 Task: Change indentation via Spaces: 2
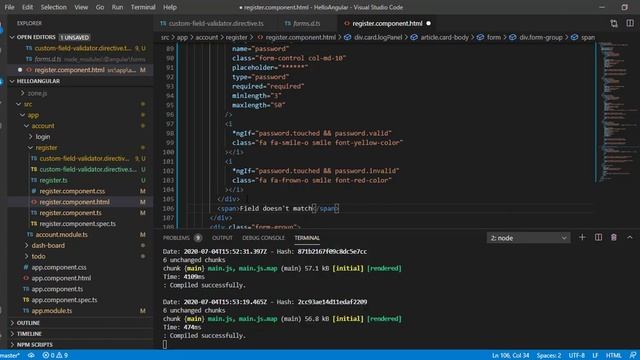[548, 355]
